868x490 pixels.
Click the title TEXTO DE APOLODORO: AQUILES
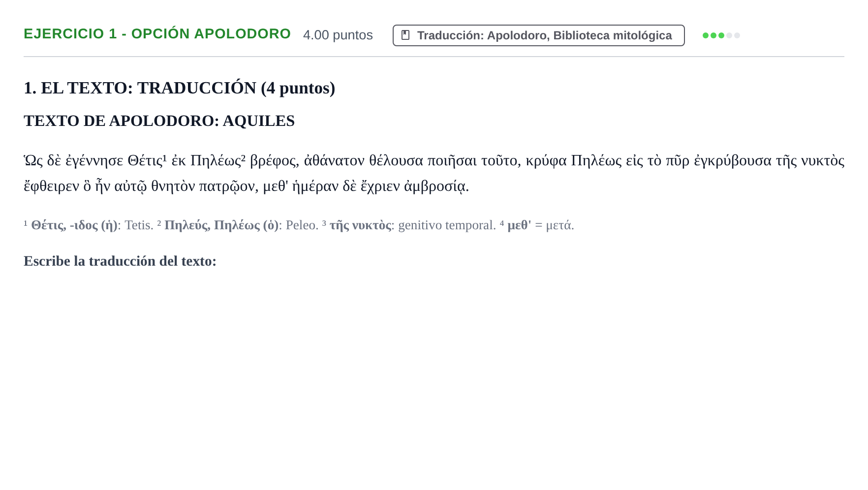(x=159, y=121)
